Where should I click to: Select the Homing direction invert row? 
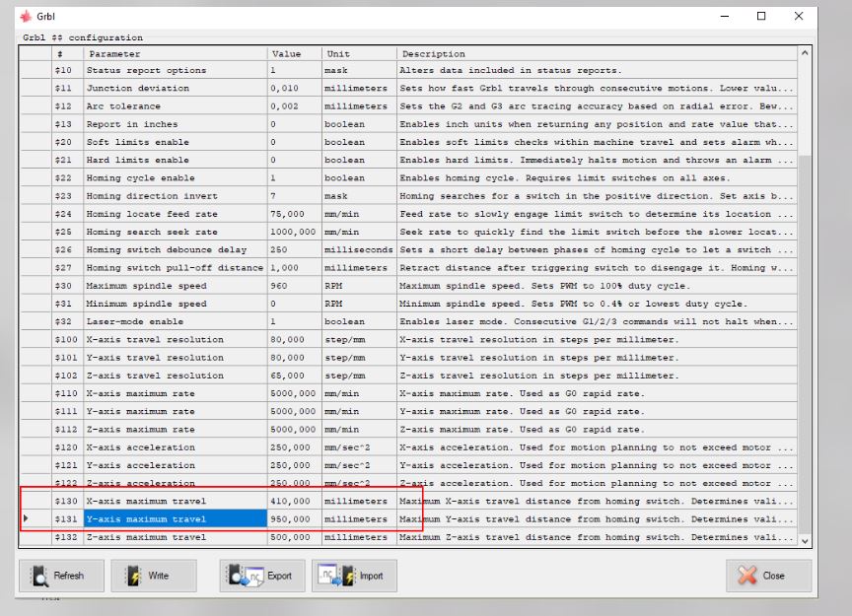coord(408,195)
